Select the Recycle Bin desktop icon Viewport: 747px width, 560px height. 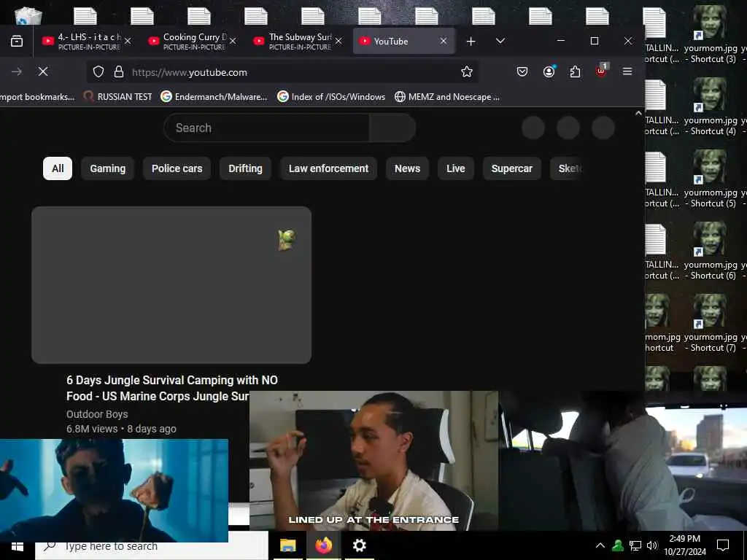(28, 15)
